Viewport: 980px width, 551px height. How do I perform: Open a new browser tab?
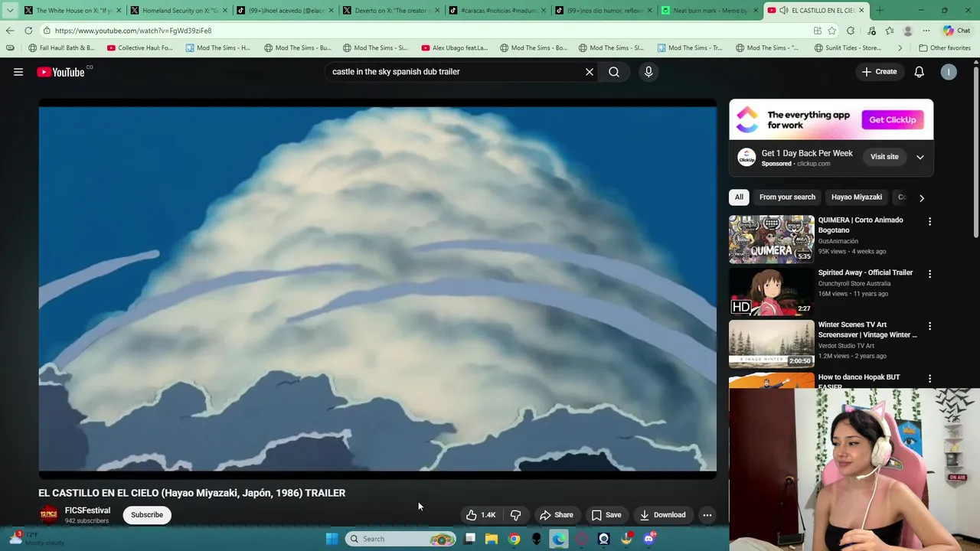(x=880, y=11)
